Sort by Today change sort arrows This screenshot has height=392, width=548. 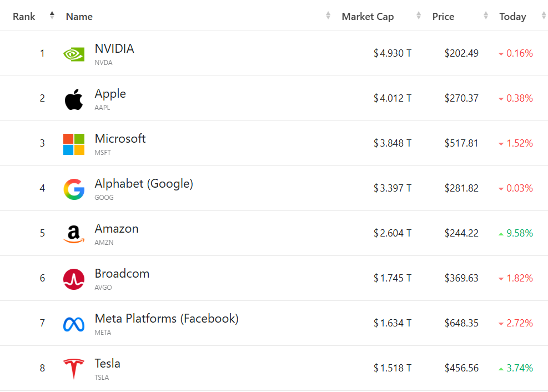[544, 16]
